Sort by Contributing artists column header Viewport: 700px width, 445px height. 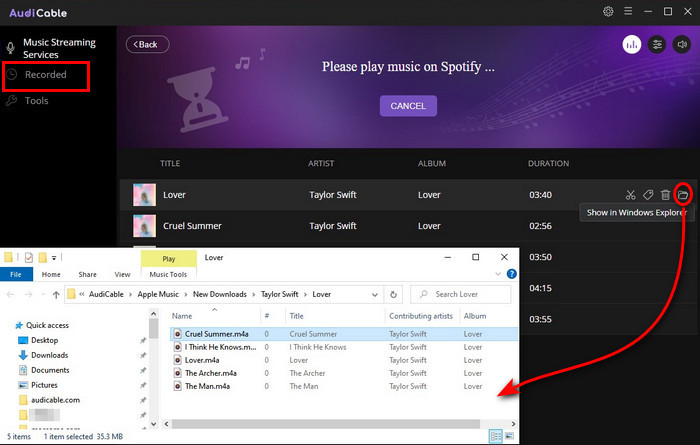(x=421, y=316)
